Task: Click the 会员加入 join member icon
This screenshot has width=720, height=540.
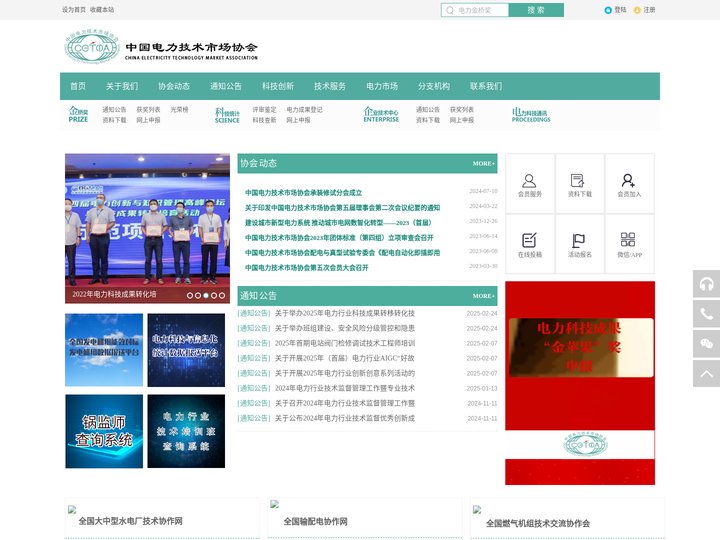Action: [628, 180]
